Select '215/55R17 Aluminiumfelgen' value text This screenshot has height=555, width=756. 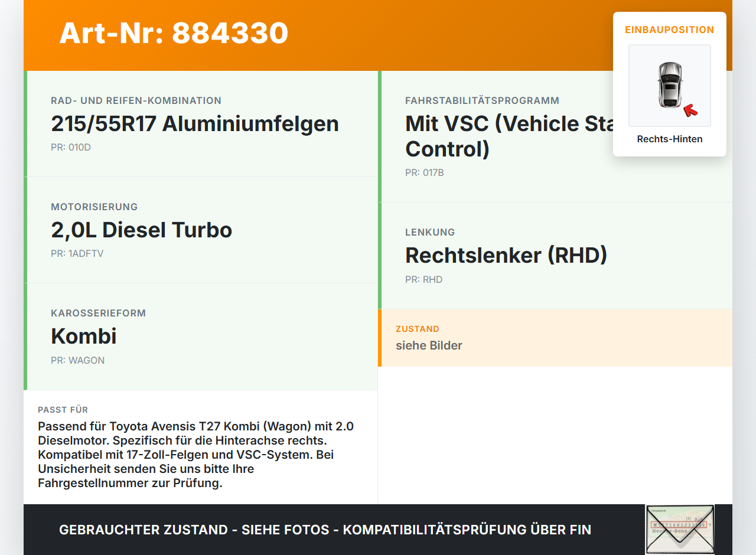[195, 123]
